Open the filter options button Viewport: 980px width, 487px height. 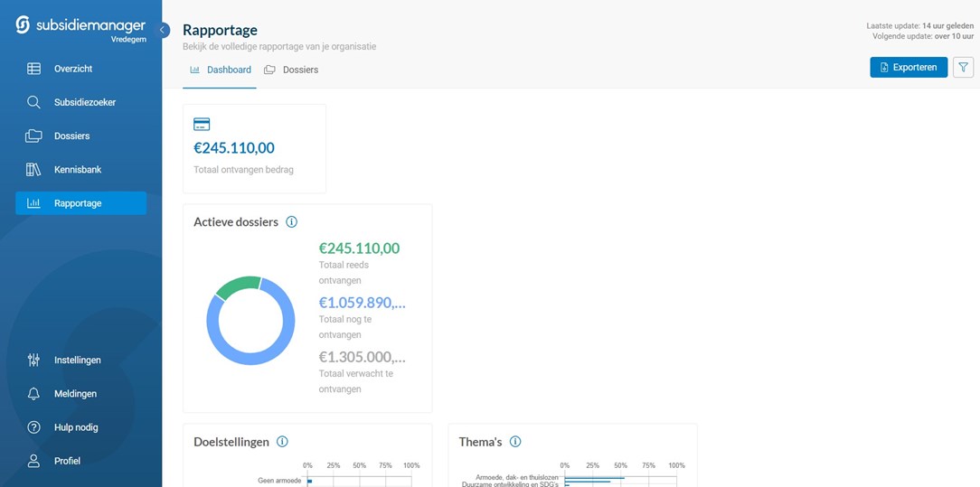(x=963, y=67)
